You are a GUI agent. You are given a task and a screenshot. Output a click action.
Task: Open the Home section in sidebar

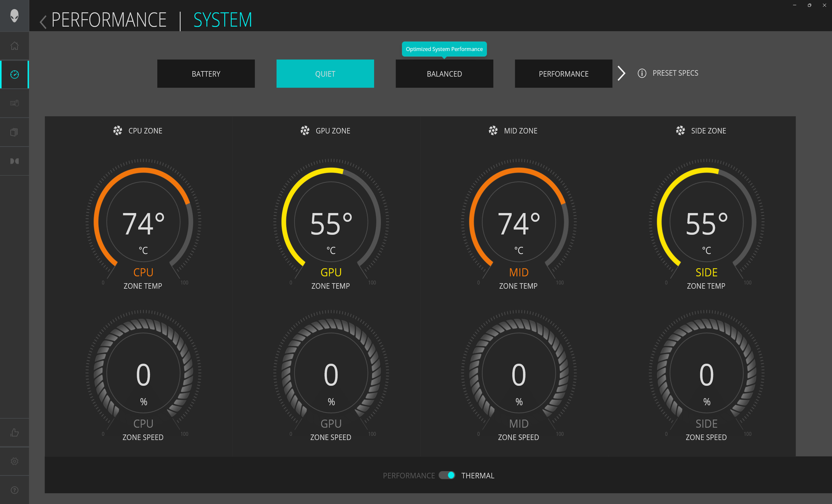[14, 46]
